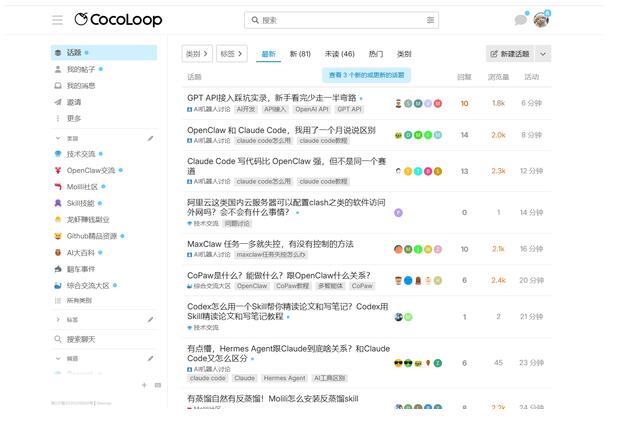Screen dimensions: 623x426
Task: Collapse the 类别 sidebar section
Action: coord(58,138)
